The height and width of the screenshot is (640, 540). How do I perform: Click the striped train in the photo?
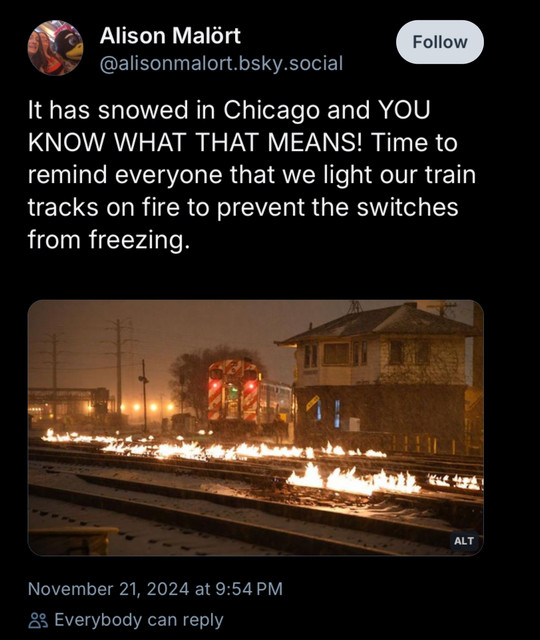click(233, 390)
